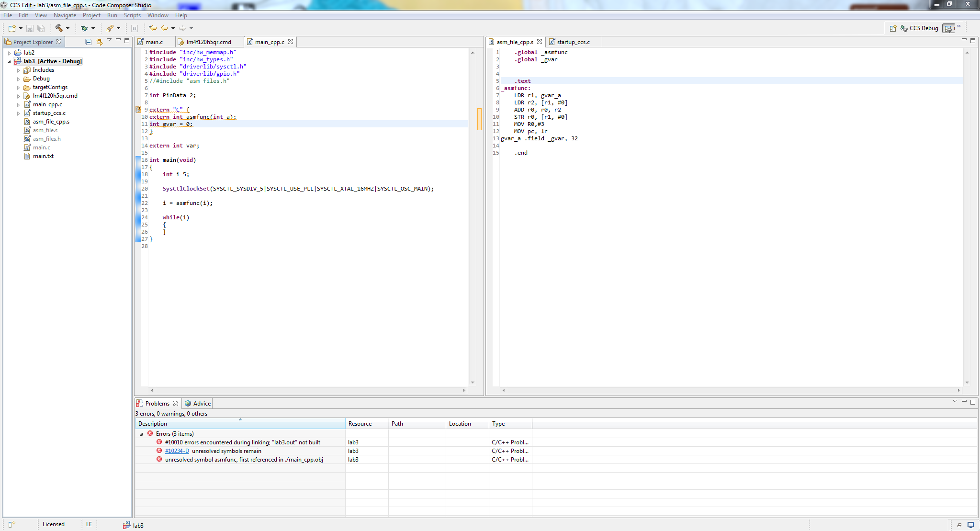The height and width of the screenshot is (531, 980).
Task: Click the Last Edit Location arrow icon
Action: 153,28
